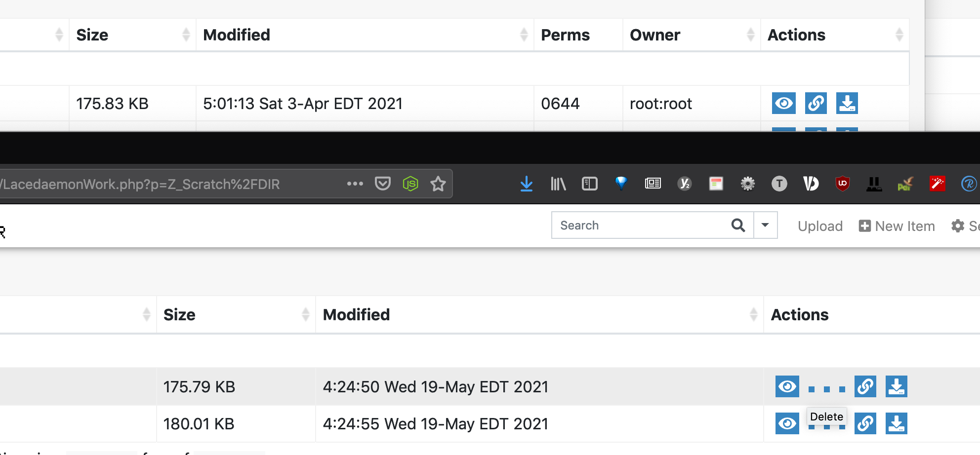Open the uBlock Origin extension
This screenshot has width=980, height=455.
coord(842,184)
